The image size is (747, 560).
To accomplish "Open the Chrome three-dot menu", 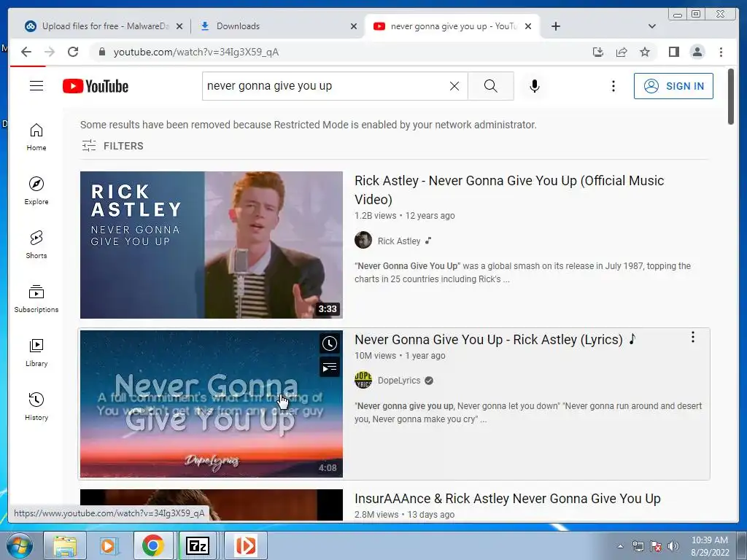I will click(x=721, y=52).
